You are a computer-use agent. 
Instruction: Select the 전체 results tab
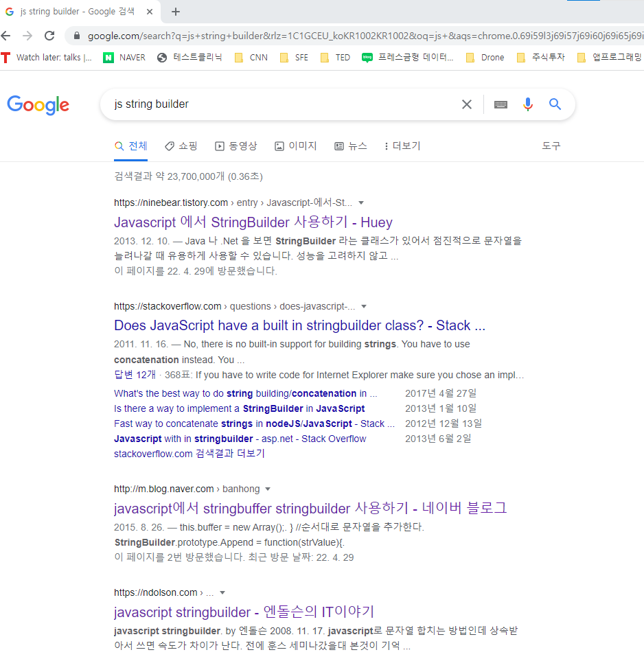130,146
